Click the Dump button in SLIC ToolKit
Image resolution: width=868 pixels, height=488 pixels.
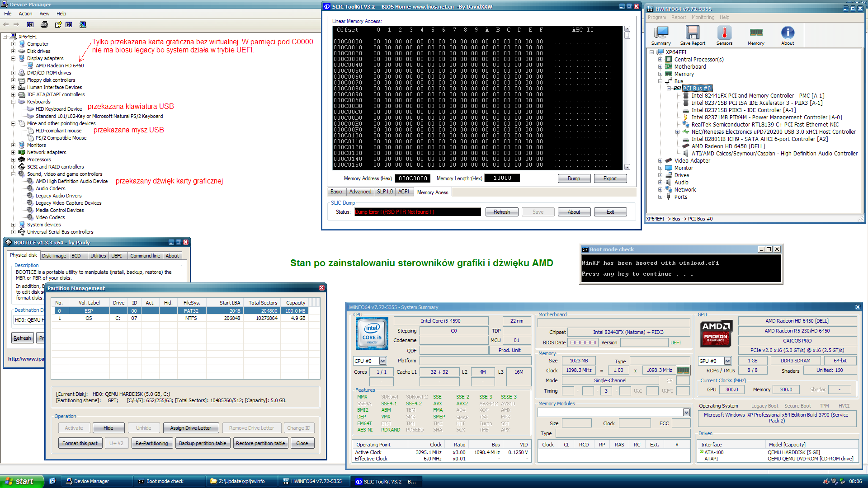click(x=574, y=178)
